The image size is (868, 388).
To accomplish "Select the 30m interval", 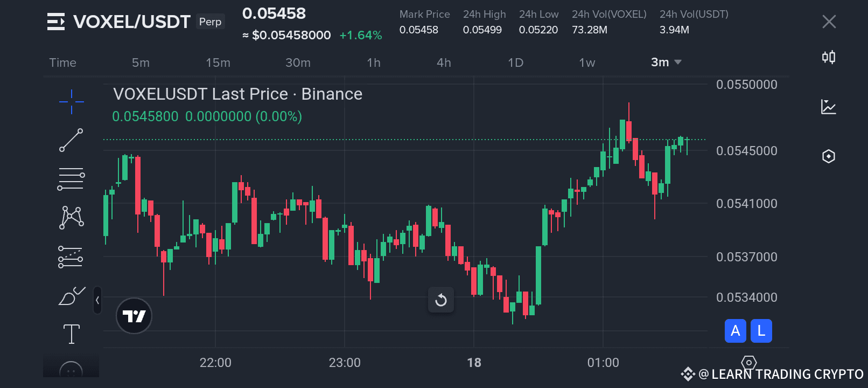I will (x=298, y=63).
